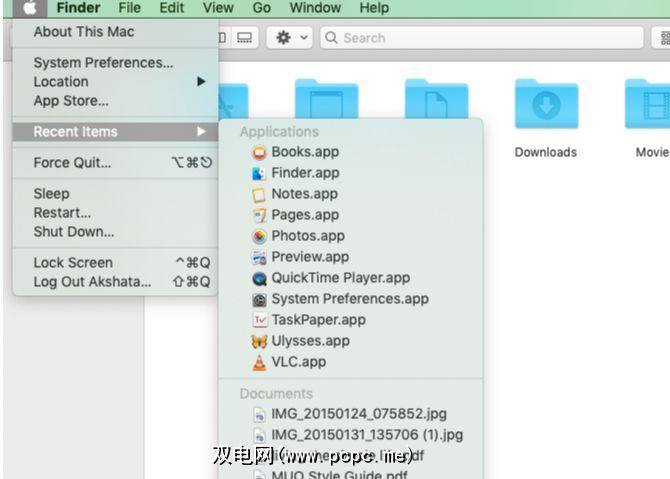Select Shut Down… option
Screen dimensions: 670x479
point(115,232)
